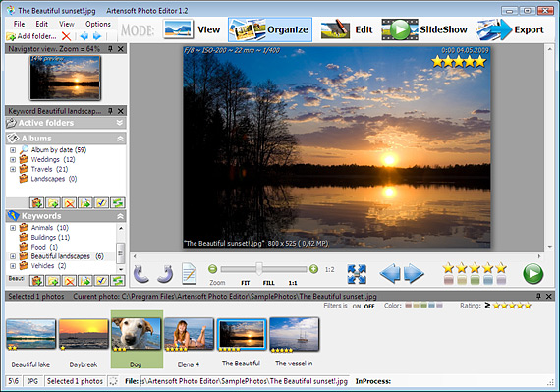Click the folder green arrow icon in the Keywords toolbar
This screenshot has height=392, width=560.
(85, 281)
